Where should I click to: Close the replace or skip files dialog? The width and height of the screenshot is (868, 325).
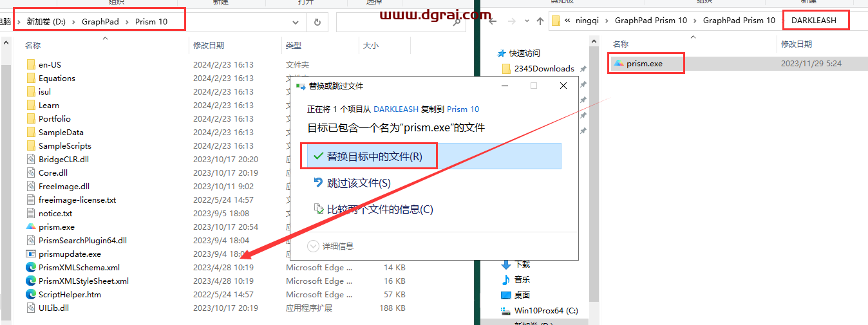[563, 86]
